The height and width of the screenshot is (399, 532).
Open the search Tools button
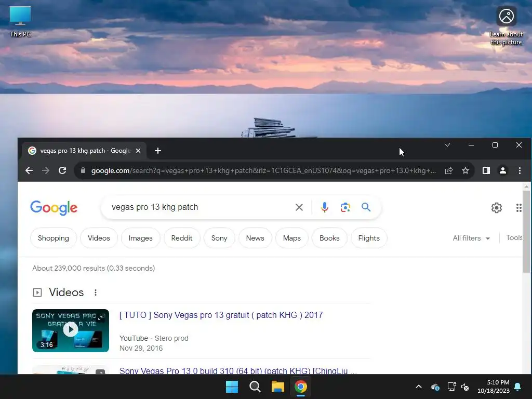514,238
